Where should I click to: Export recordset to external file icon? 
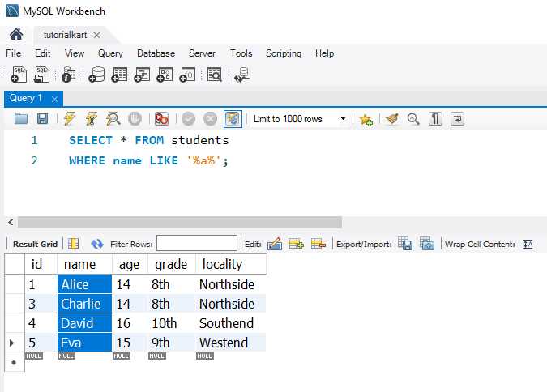(406, 244)
